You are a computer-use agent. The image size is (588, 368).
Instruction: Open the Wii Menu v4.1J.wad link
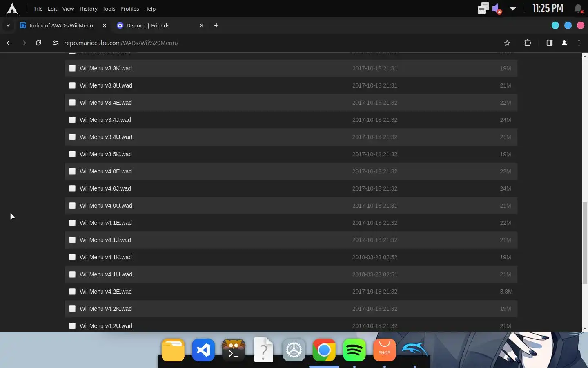coord(105,240)
